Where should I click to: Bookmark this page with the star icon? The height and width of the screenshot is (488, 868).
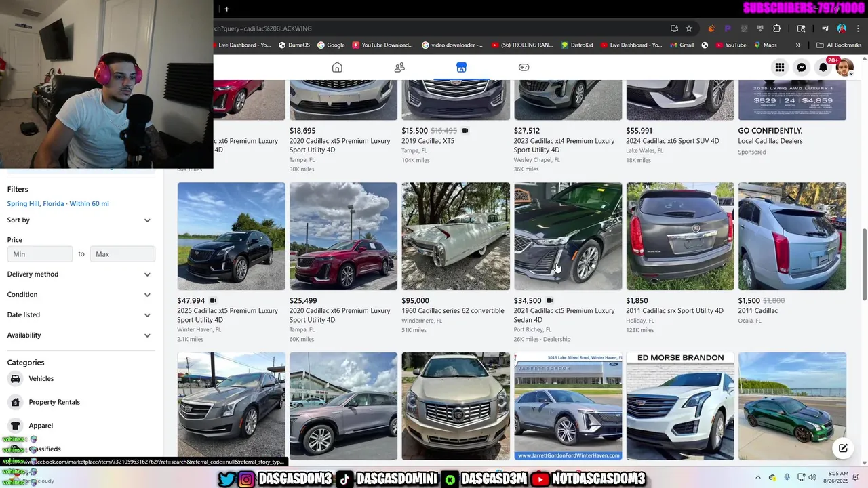[x=689, y=28]
